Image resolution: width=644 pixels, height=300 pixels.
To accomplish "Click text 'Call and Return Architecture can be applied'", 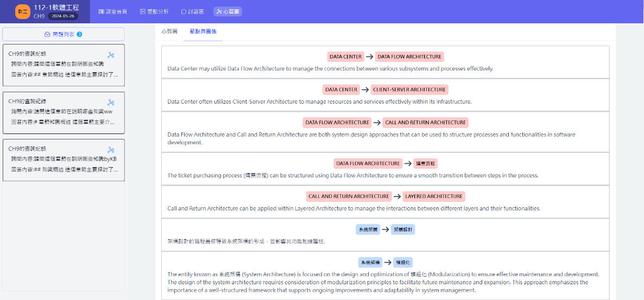I will coord(354,208).
